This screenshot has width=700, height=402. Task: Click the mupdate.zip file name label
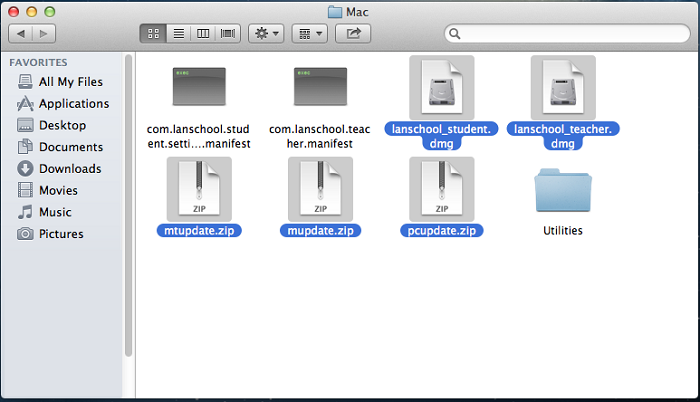click(x=320, y=230)
